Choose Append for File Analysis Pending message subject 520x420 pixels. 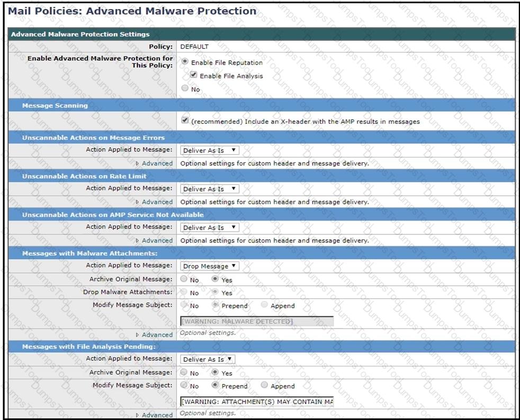264,386
